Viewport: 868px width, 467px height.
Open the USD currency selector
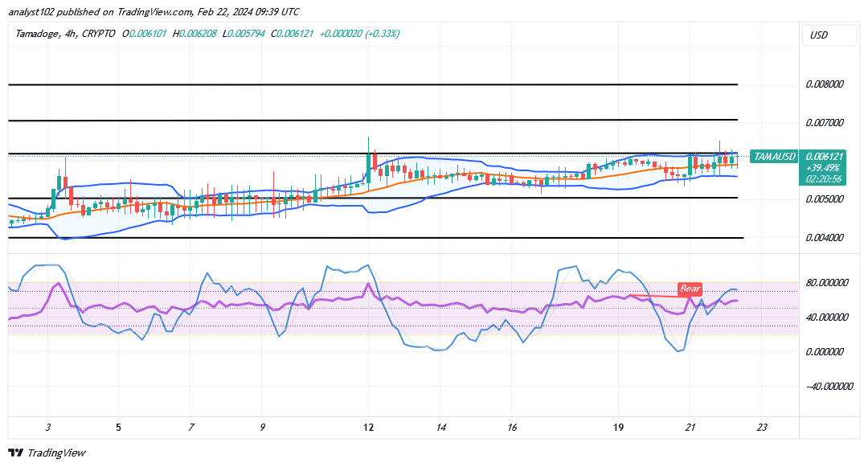point(819,35)
